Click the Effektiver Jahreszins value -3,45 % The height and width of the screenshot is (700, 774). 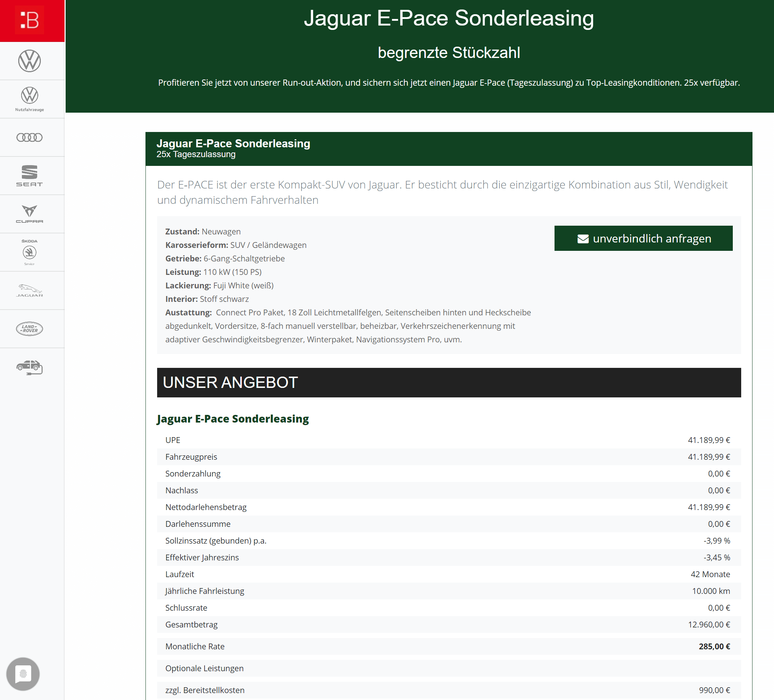717,557
